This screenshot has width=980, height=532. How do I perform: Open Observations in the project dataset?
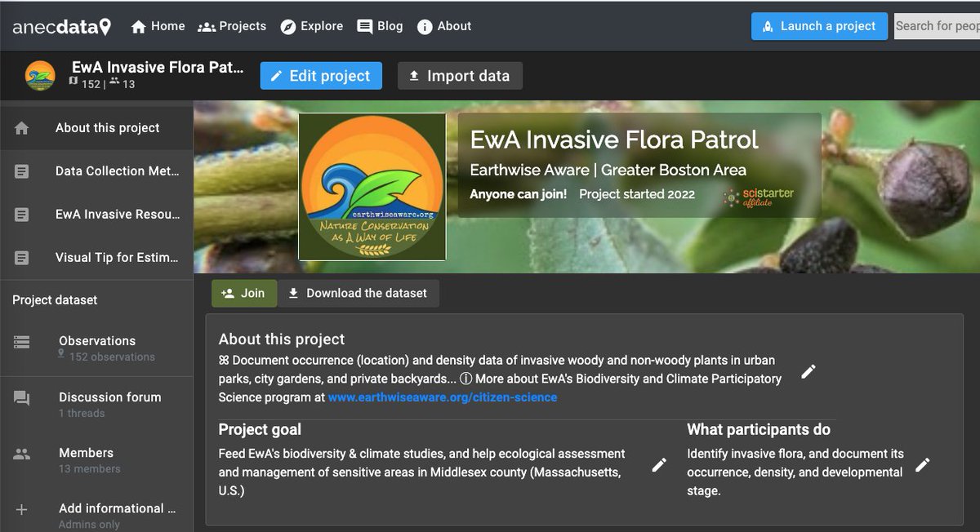pyautogui.click(x=96, y=348)
